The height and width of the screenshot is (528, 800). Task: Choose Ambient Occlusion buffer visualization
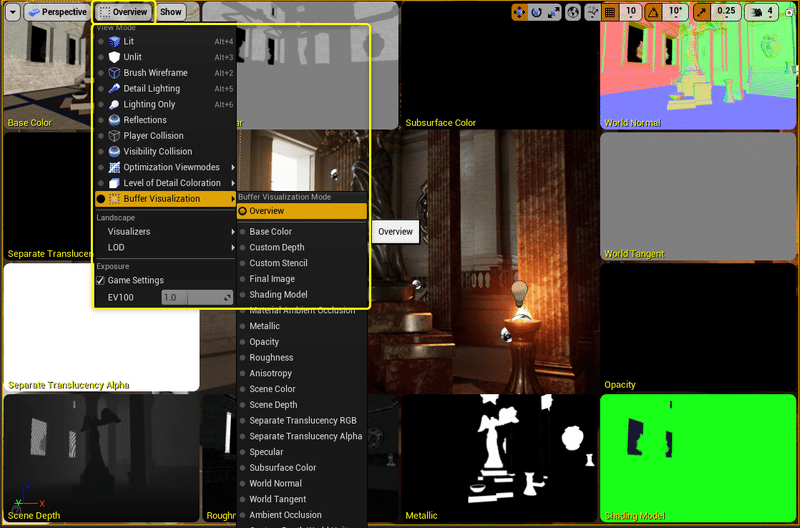pos(302,515)
